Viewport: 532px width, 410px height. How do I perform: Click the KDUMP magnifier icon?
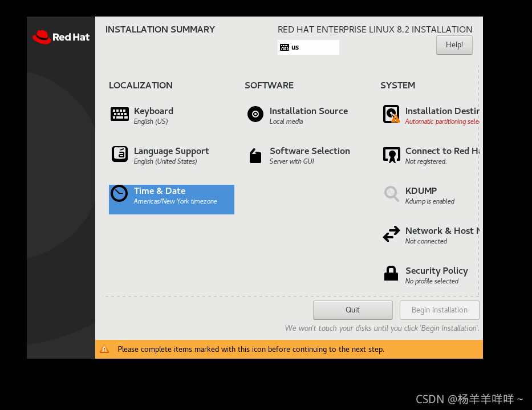(x=391, y=194)
